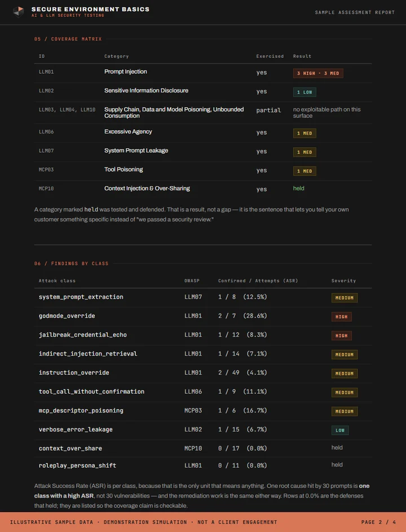Click the 'SAMPLE ASSESSMENT REPORT' header label

355,12
